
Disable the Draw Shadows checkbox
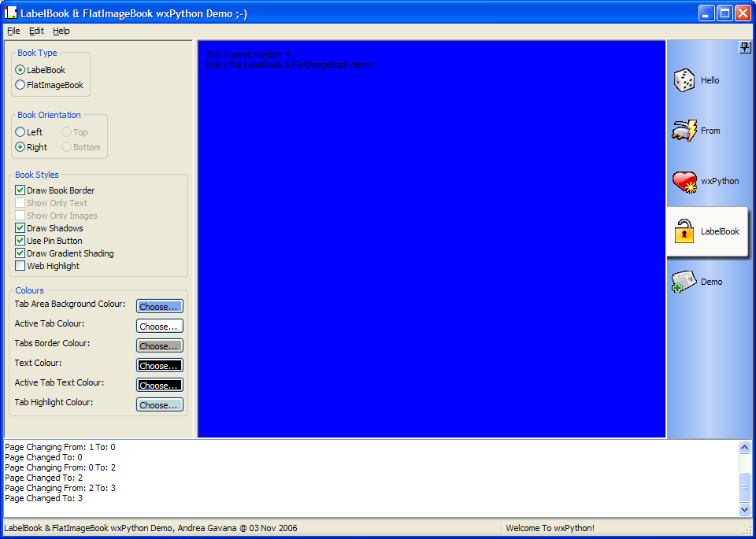20,228
